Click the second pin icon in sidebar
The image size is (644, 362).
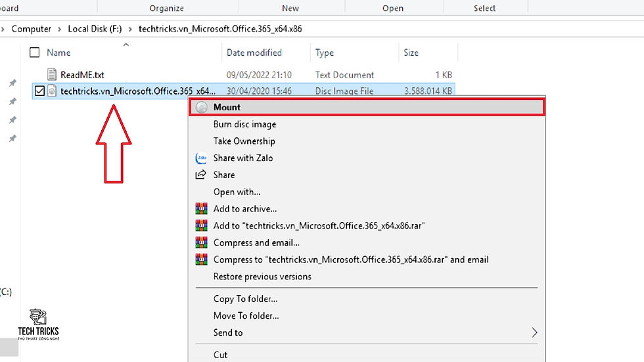coord(12,101)
